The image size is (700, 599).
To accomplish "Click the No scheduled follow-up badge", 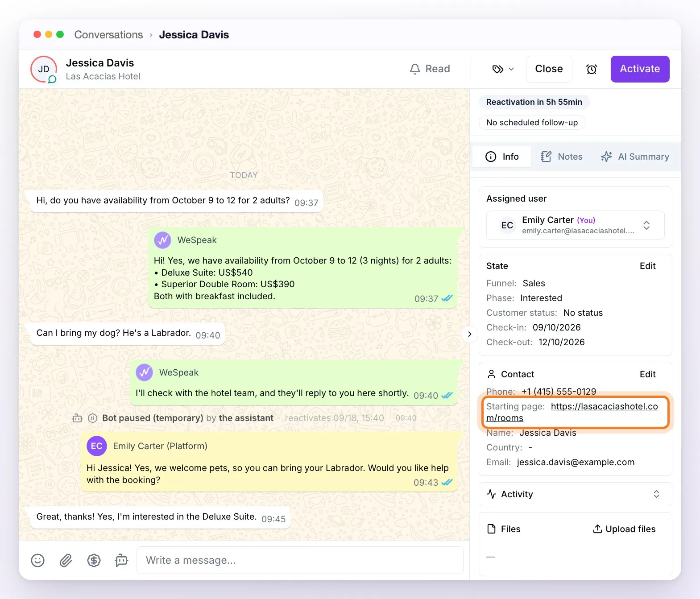I will (x=532, y=123).
